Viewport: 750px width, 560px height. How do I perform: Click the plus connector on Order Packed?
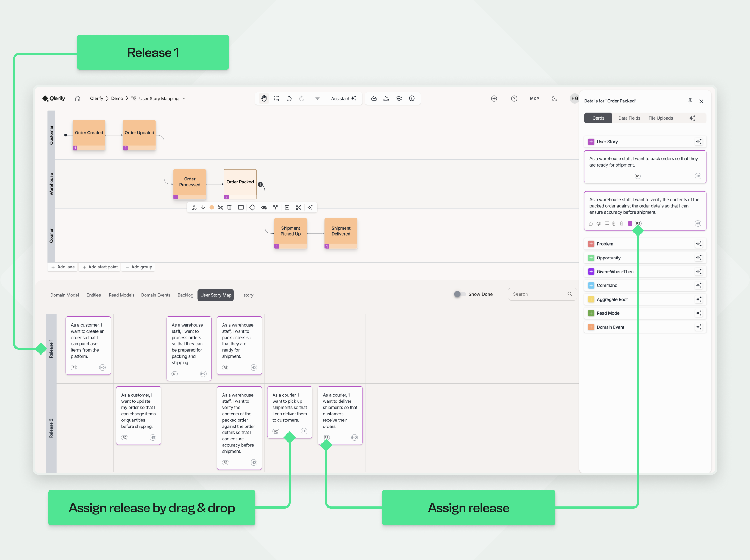[260, 184]
